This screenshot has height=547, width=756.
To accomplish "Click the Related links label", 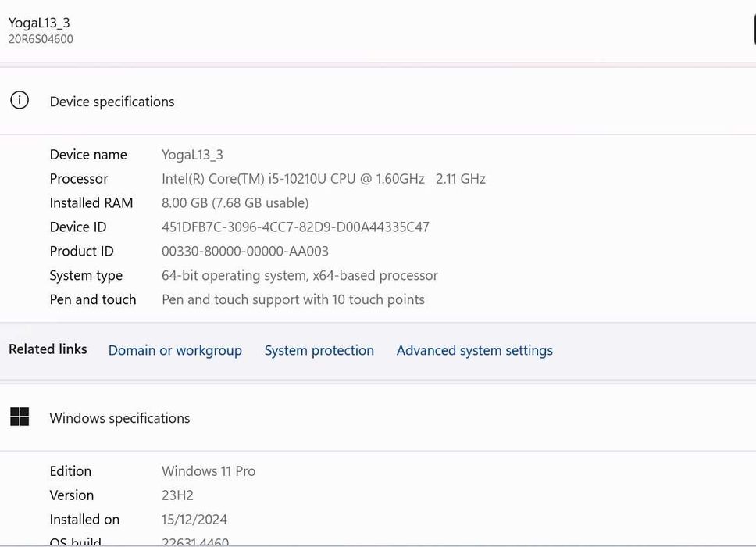I will [48, 349].
